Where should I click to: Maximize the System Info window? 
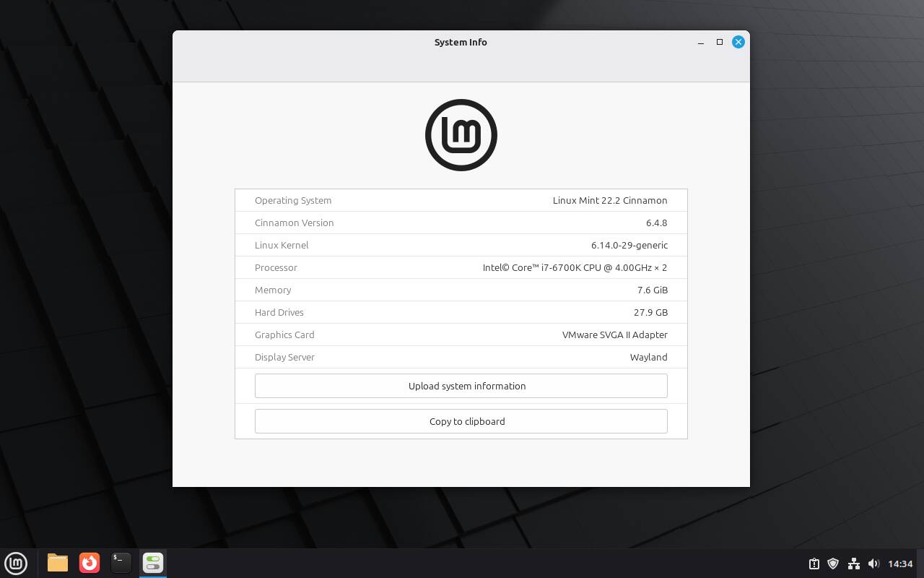click(x=720, y=42)
